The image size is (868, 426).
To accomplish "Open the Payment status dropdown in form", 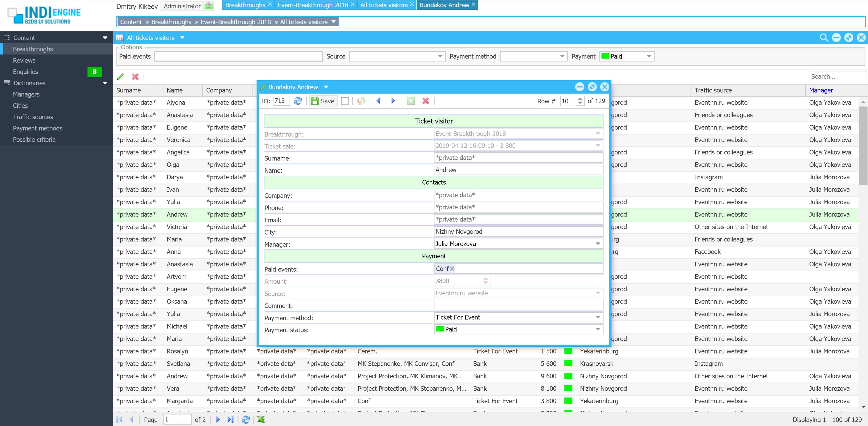I will (598, 329).
